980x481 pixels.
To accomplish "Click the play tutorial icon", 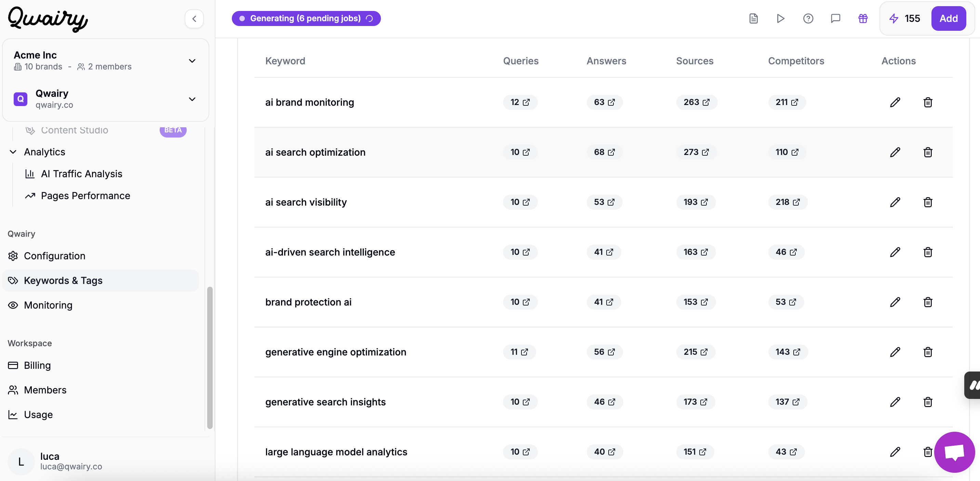I will pyautogui.click(x=780, y=18).
